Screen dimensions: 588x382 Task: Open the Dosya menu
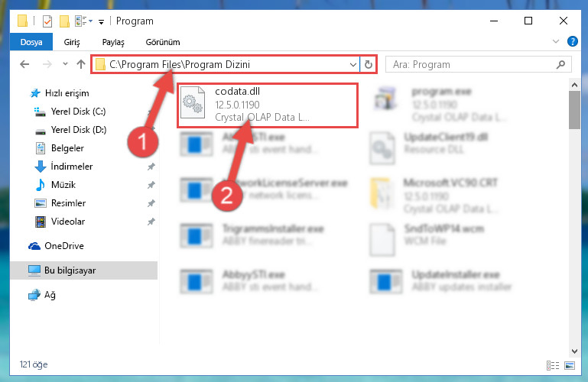point(31,42)
